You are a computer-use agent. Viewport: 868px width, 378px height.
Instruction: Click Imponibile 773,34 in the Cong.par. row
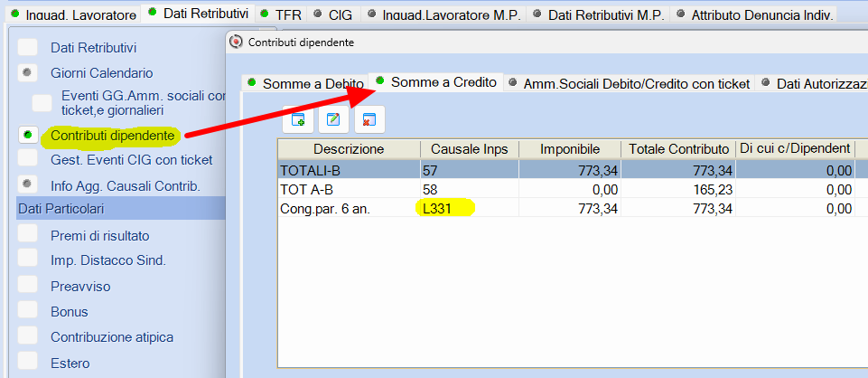click(x=570, y=209)
